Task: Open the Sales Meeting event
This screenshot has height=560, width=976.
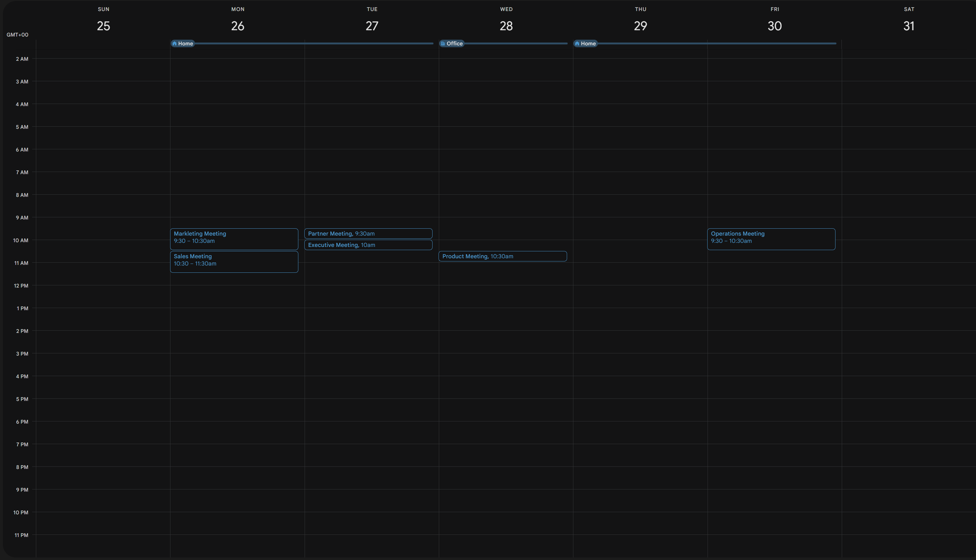Action: 234,261
